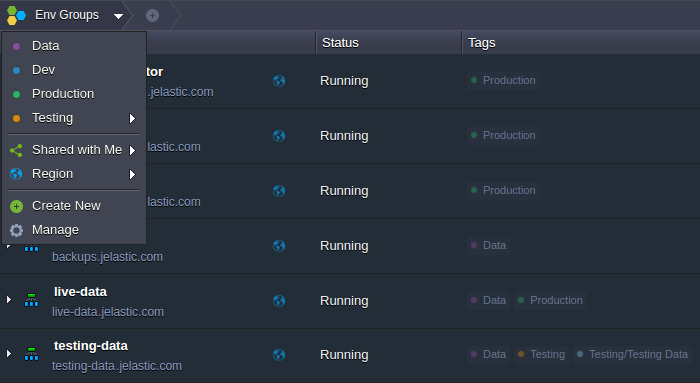Expand the Testing submenu arrow

(132, 118)
